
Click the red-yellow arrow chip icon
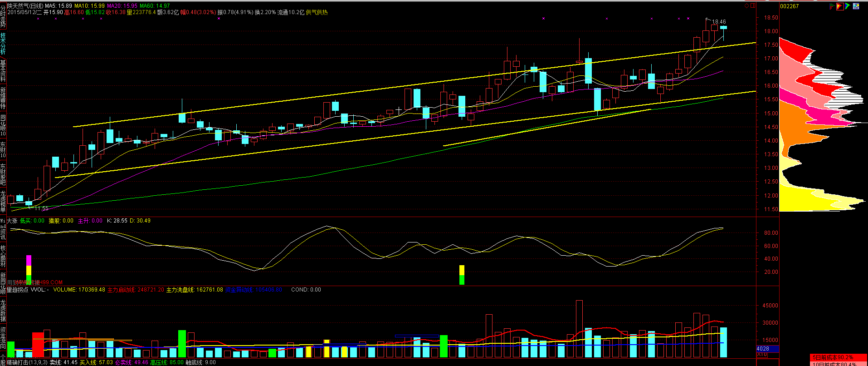click(839, 6)
